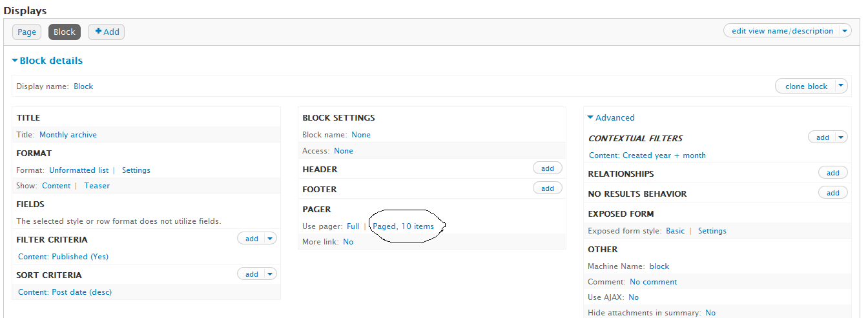
Task: Change the Use AJAX setting
Action: coord(634,297)
